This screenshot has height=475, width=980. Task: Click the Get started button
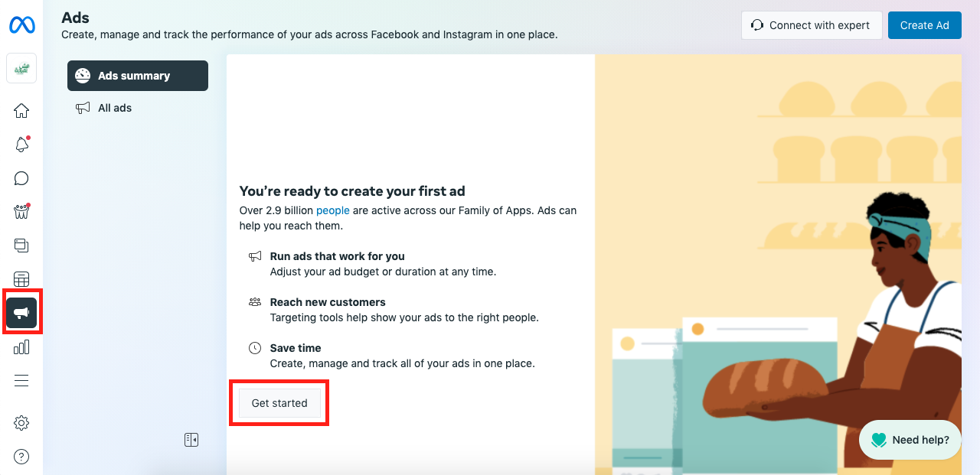click(279, 403)
